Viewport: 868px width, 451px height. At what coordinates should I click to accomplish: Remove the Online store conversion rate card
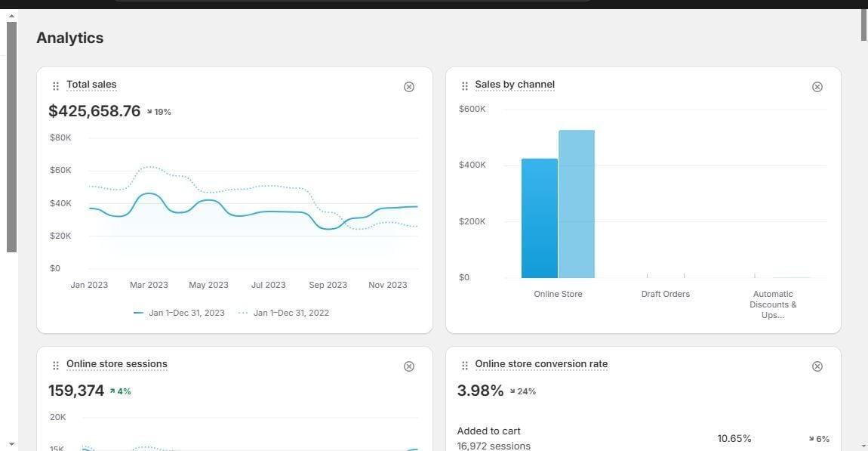point(817,366)
